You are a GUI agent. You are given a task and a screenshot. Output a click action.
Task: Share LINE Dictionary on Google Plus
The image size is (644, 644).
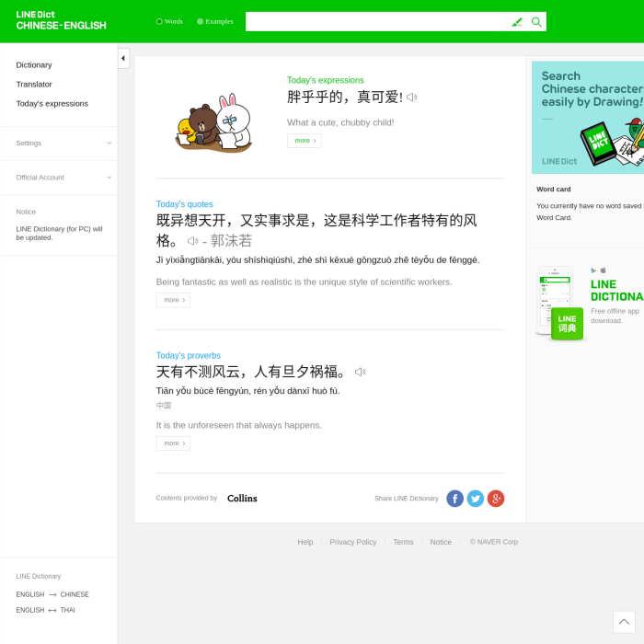(496, 499)
